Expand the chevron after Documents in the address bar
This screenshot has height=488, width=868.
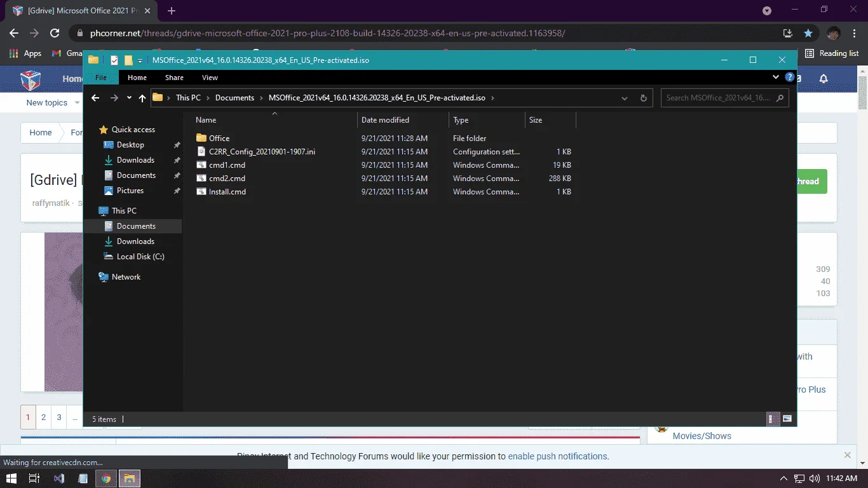coord(261,98)
